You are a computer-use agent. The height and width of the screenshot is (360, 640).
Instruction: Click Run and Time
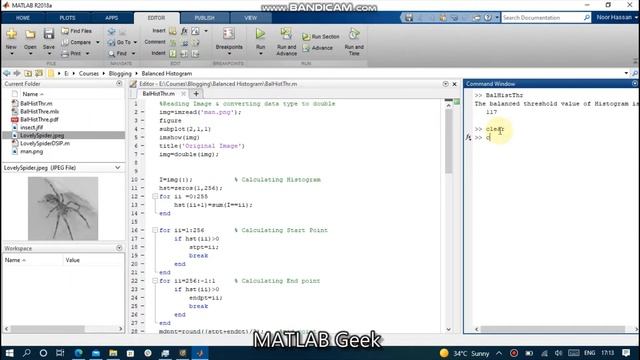(354, 42)
